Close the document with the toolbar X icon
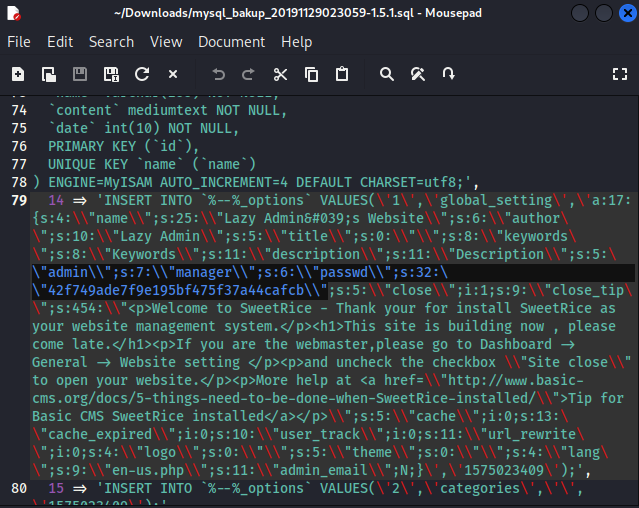 pyautogui.click(x=173, y=74)
